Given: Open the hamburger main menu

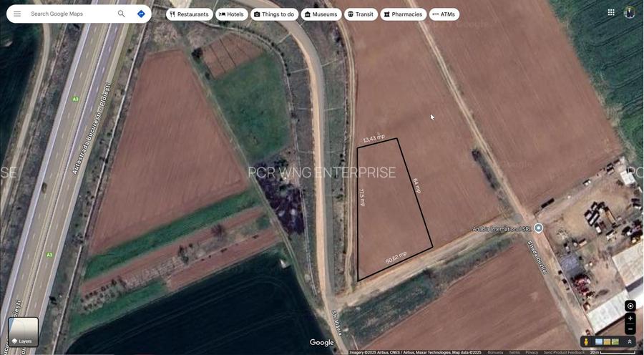Looking at the screenshot, I should coord(17,14).
